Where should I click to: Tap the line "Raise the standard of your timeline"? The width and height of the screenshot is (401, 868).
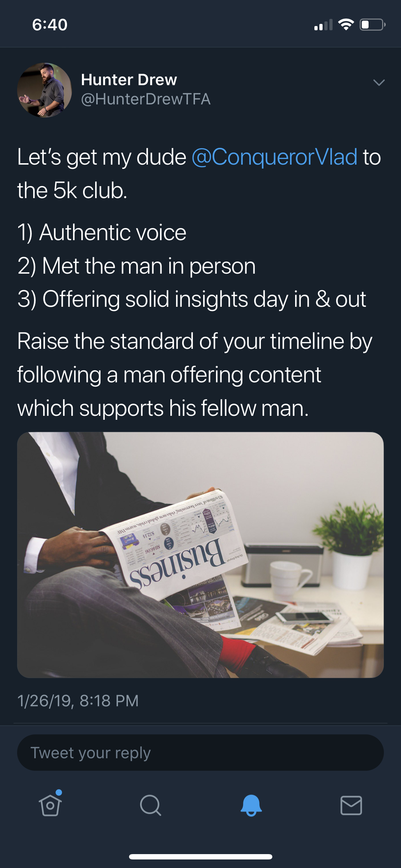coord(195,341)
